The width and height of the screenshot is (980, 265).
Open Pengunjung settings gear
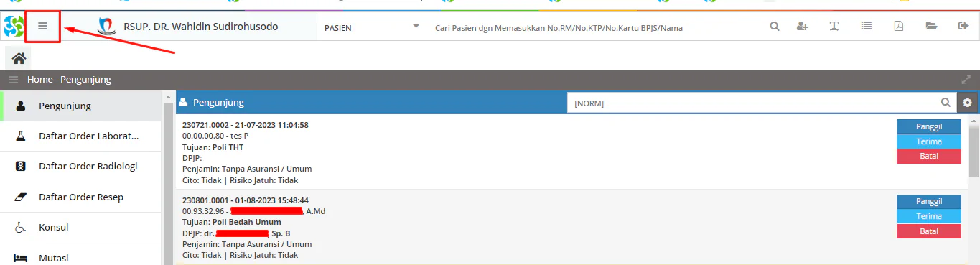[x=967, y=103]
